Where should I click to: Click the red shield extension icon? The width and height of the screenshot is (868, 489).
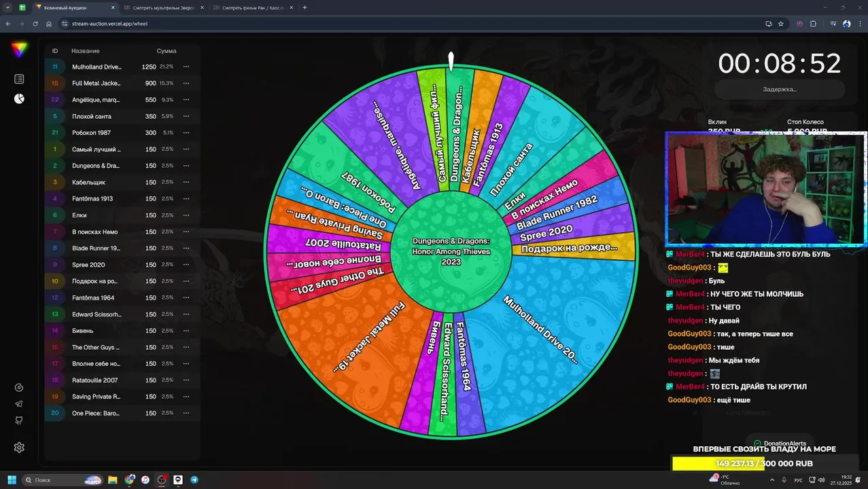pyautogui.click(x=799, y=24)
